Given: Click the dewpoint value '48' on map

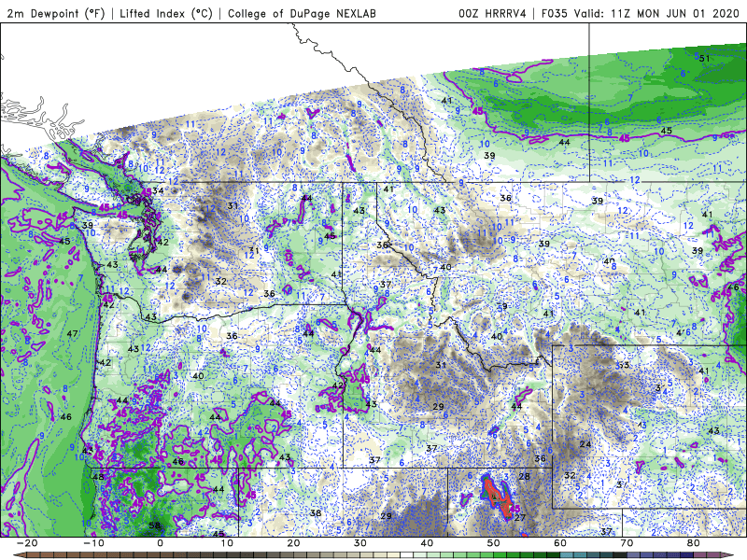Looking at the screenshot, I should pos(99,477).
